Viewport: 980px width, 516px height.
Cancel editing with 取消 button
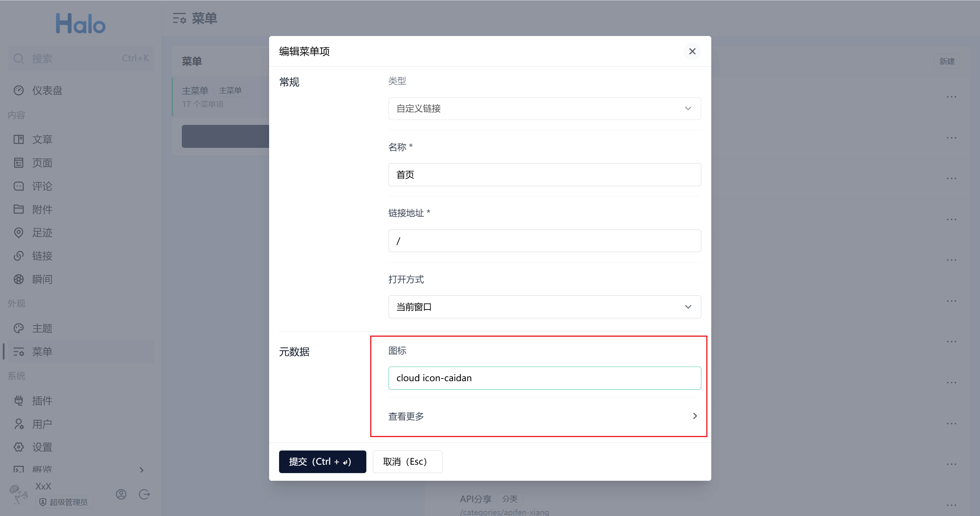point(407,462)
